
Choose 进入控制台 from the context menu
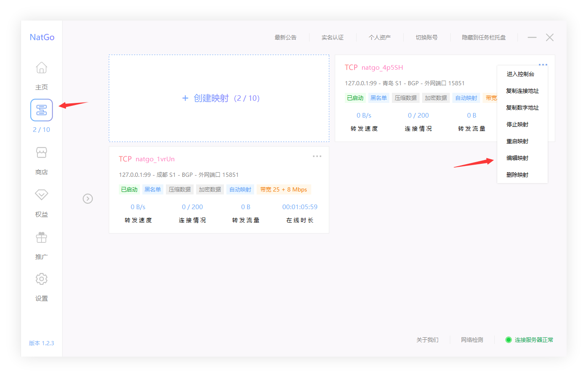[520, 74]
